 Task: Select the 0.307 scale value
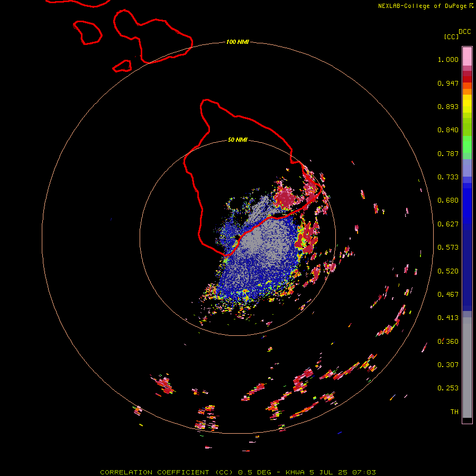click(x=448, y=365)
